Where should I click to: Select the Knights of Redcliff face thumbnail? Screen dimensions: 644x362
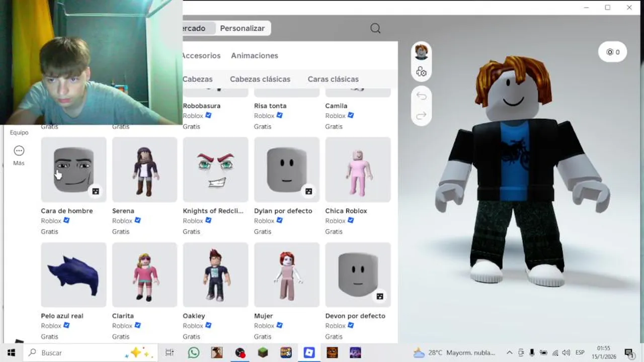[x=215, y=169]
